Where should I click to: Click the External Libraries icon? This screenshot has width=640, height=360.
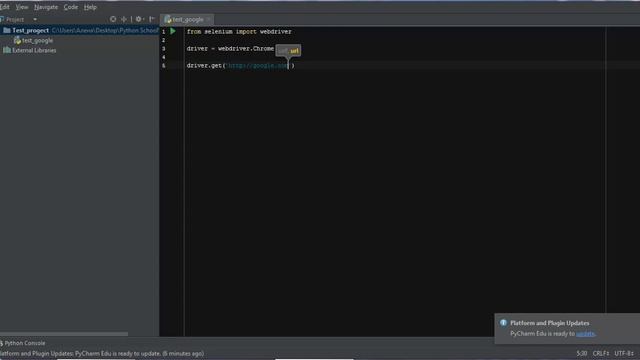point(7,50)
